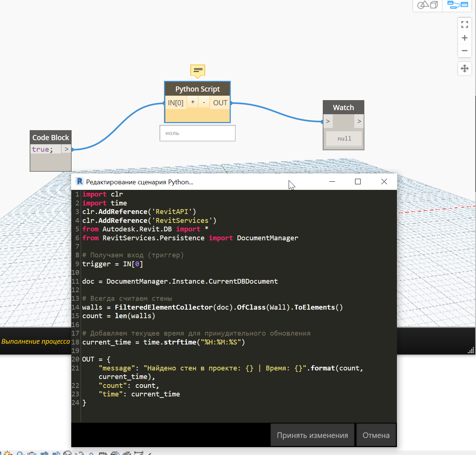476x455 pixels.
Task: Zoom in on the graph canvas
Action: (464, 38)
